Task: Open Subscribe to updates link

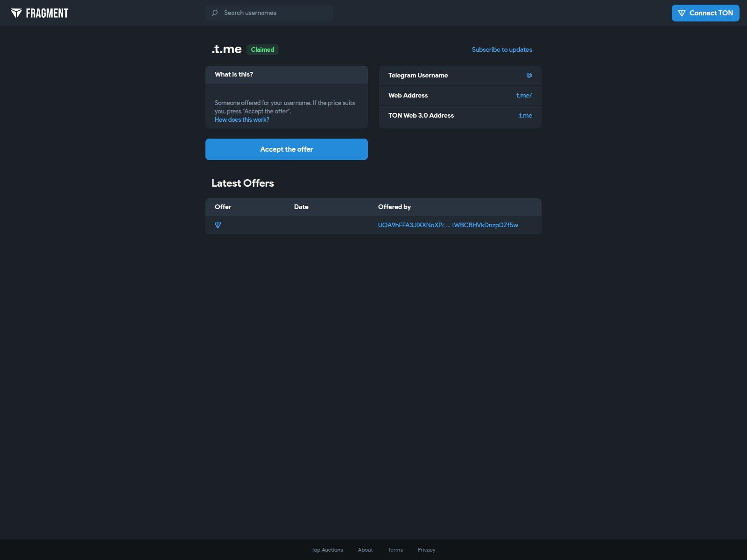Action: pos(502,49)
